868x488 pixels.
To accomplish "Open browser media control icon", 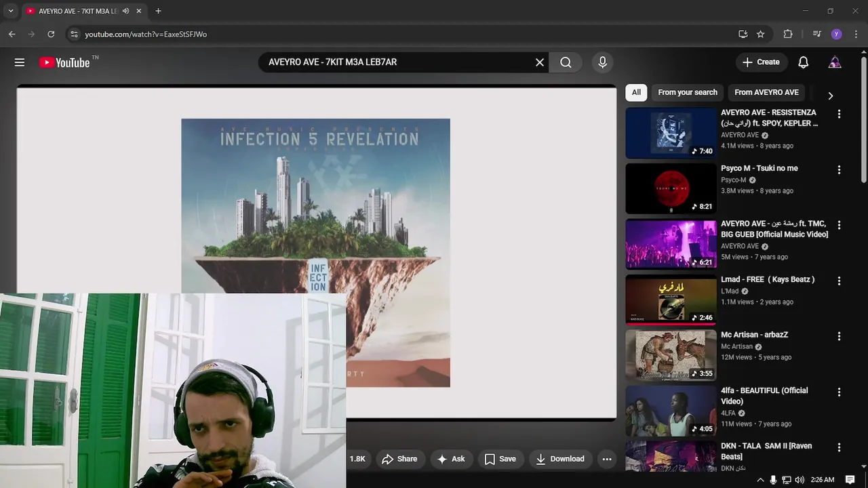I will tap(816, 34).
